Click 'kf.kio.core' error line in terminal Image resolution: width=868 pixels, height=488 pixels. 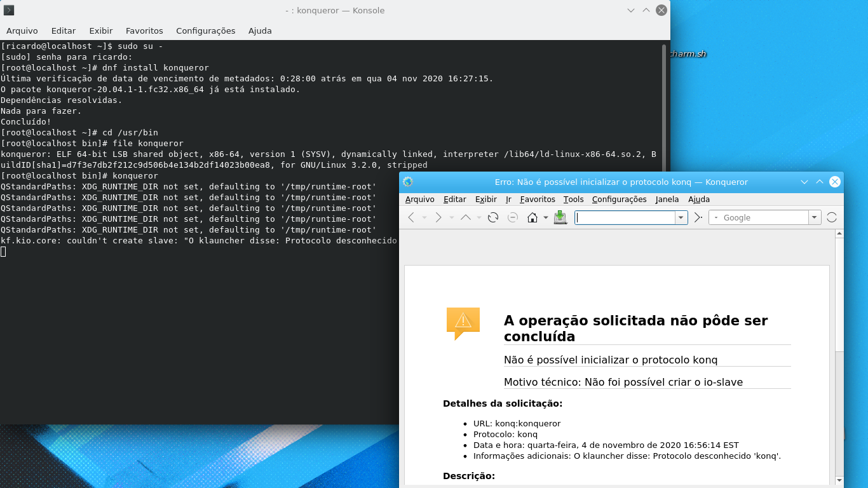point(198,240)
